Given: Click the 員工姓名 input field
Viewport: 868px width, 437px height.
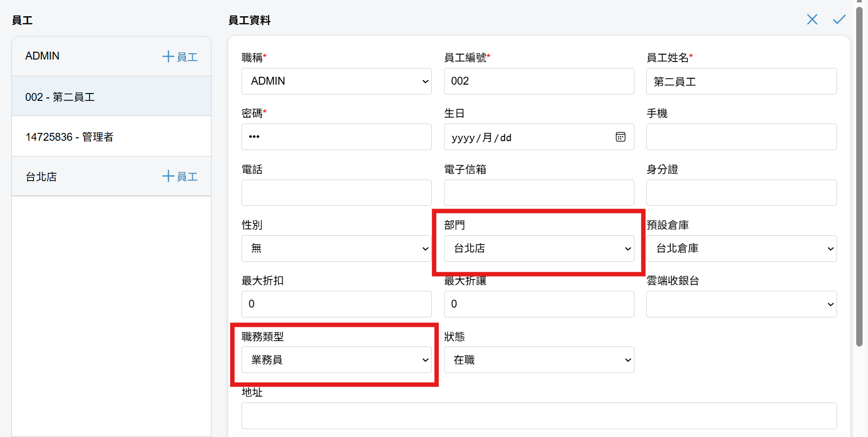Looking at the screenshot, I should pos(741,81).
